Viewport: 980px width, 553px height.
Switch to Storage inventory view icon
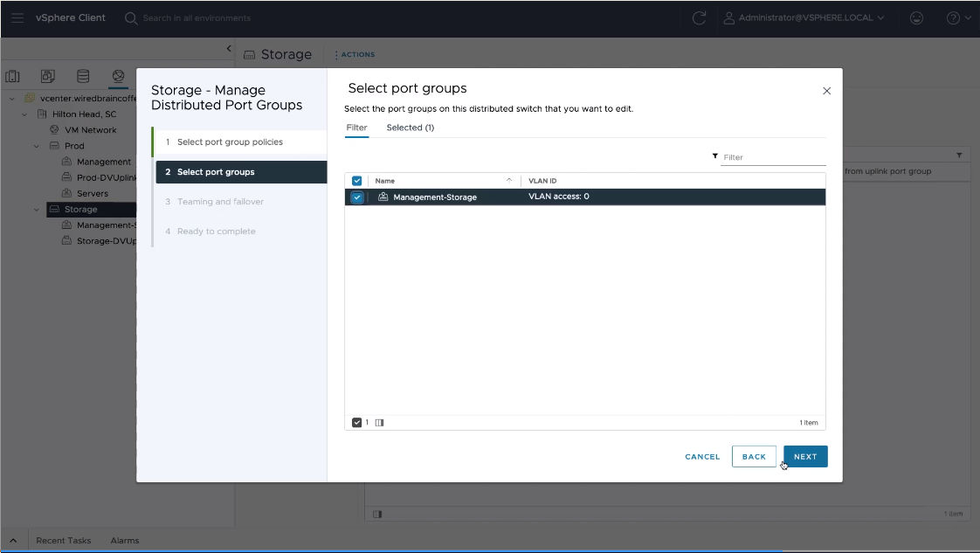pos(83,76)
